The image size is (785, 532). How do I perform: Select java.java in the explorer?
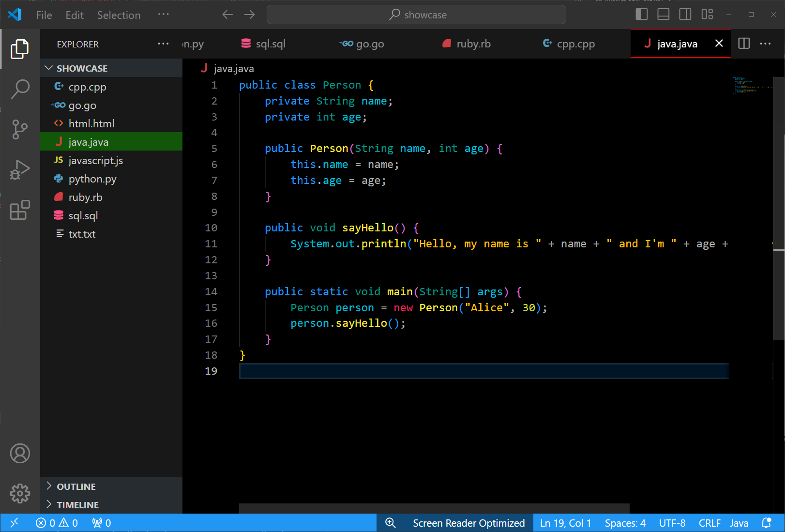click(111, 142)
